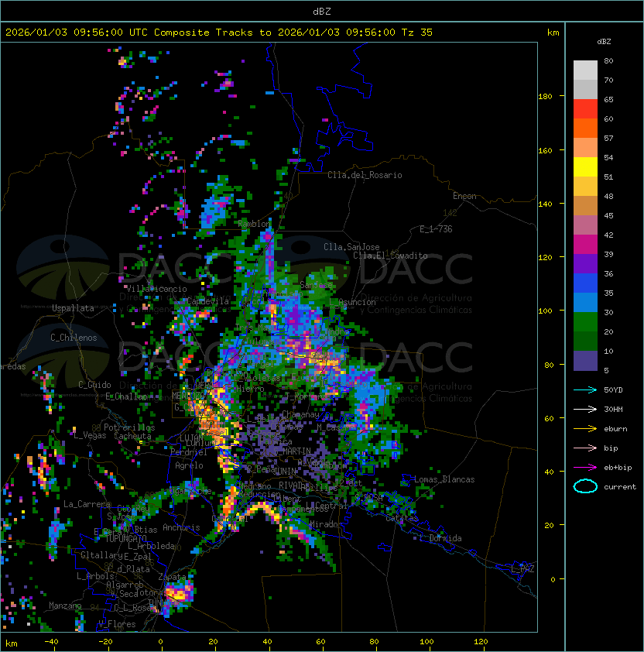The width and height of the screenshot is (644, 652).
Task: Click the 0 km tick on vertical axis
Action: (x=553, y=579)
